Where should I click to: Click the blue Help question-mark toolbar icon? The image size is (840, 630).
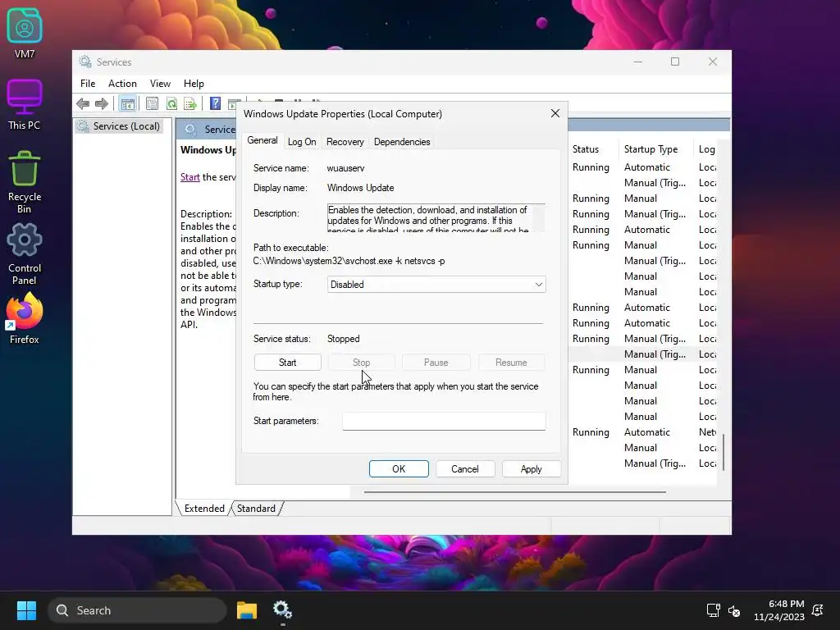215,103
